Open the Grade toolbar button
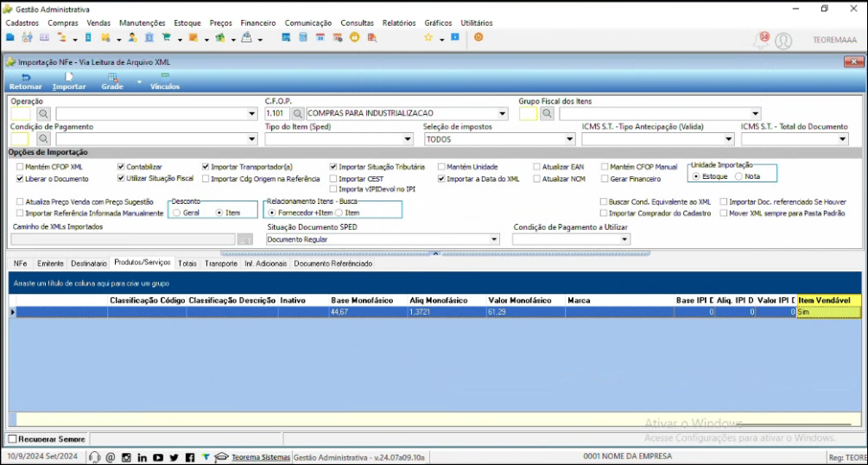868x465 pixels. pyautogui.click(x=112, y=82)
